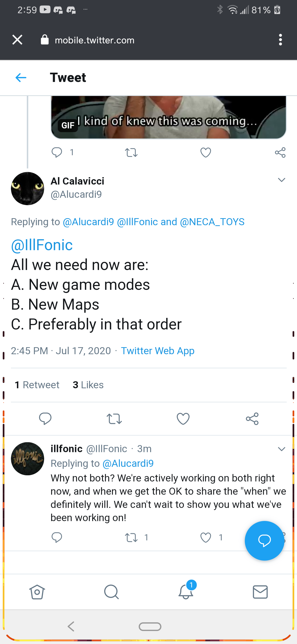The height and width of the screenshot is (644, 297).
Task: Open the Twitter Web App source link
Action: pyautogui.click(x=158, y=351)
